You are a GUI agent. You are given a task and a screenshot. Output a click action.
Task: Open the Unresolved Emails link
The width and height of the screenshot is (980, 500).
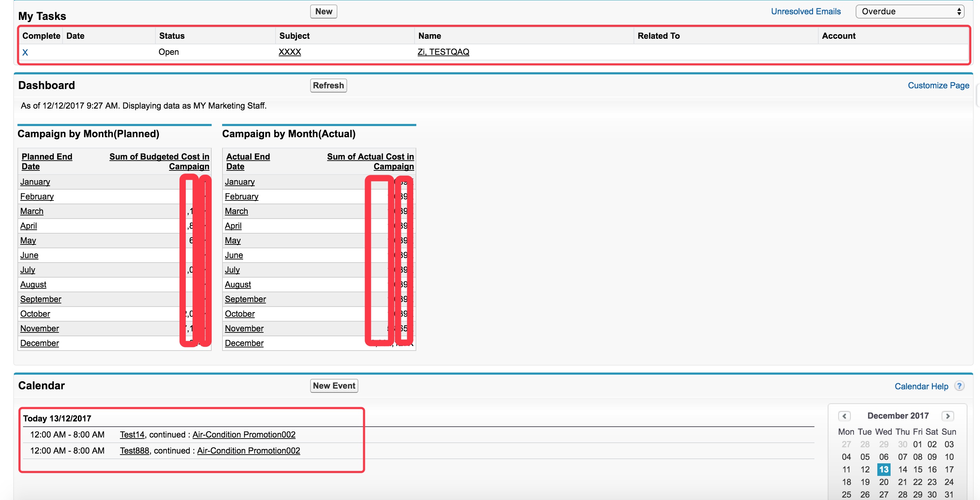tap(805, 12)
